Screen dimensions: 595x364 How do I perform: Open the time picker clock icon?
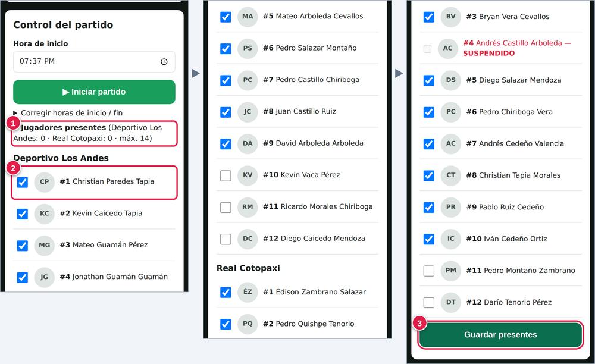click(164, 61)
